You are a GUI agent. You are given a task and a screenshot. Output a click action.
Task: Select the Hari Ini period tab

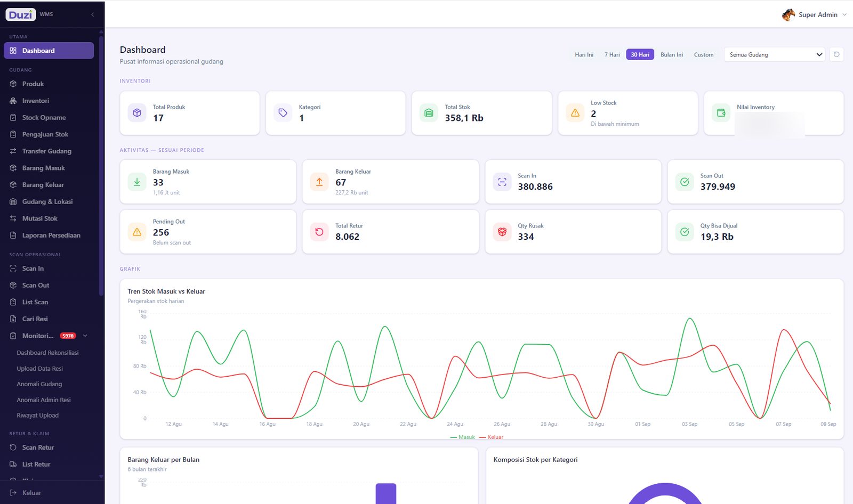point(584,54)
